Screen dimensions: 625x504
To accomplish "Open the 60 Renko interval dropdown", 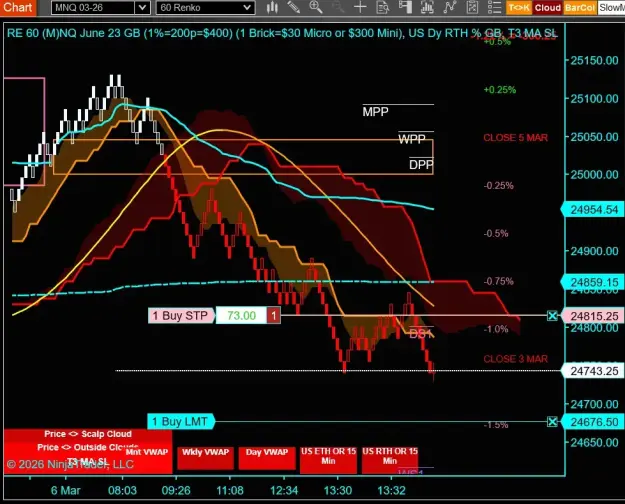I will pos(205,8).
